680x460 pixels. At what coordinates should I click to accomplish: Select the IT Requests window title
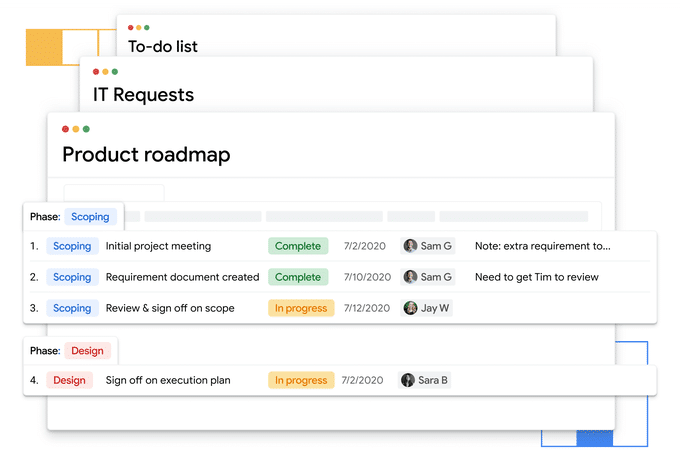(x=144, y=95)
